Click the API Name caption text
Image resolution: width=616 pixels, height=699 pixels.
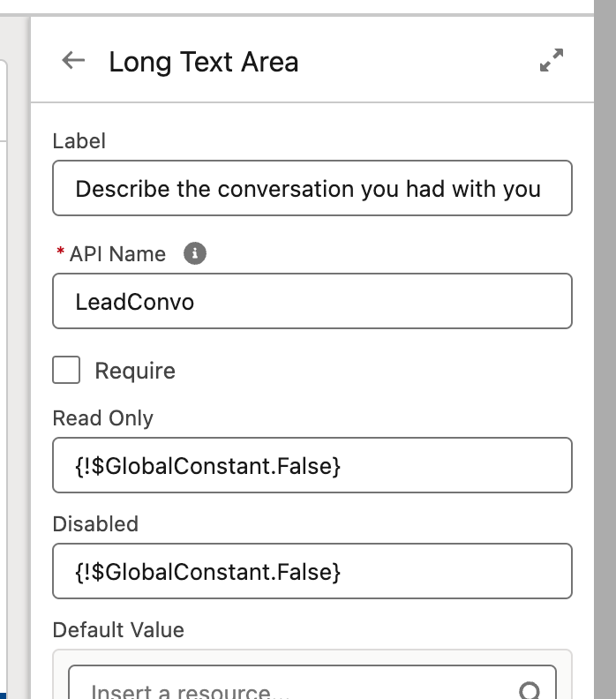coord(117,254)
